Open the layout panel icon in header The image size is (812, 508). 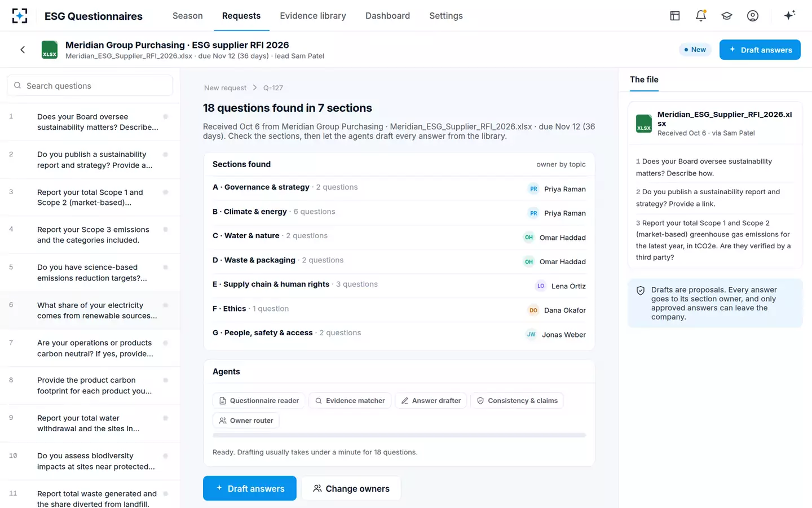(x=675, y=16)
